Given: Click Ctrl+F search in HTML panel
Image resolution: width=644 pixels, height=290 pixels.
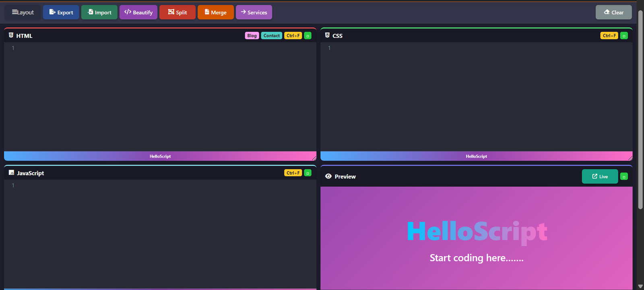Looking at the screenshot, I should 293,35.
